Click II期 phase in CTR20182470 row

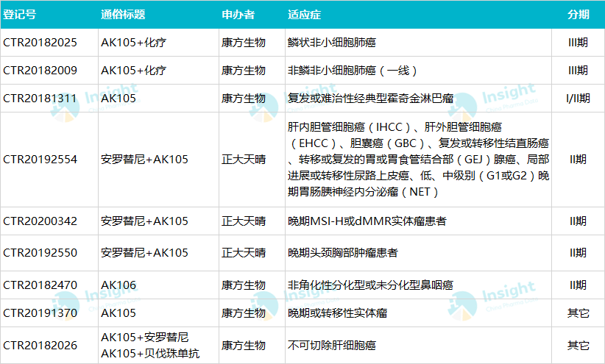578,285
